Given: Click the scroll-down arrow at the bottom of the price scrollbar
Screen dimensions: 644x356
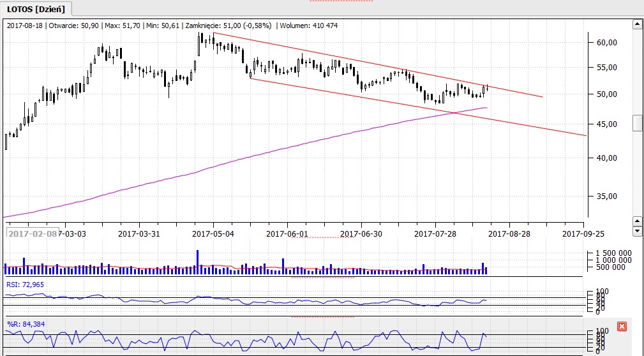Looking at the screenshot, I should (x=636, y=230).
